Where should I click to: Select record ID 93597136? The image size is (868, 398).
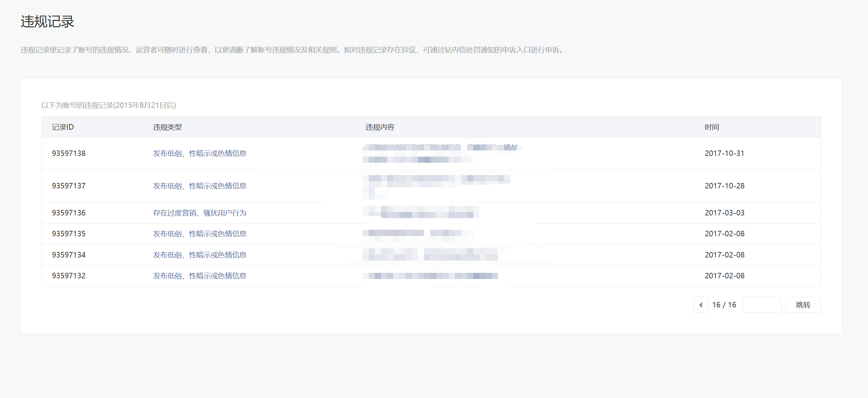pyautogui.click(x=69, y=213)
